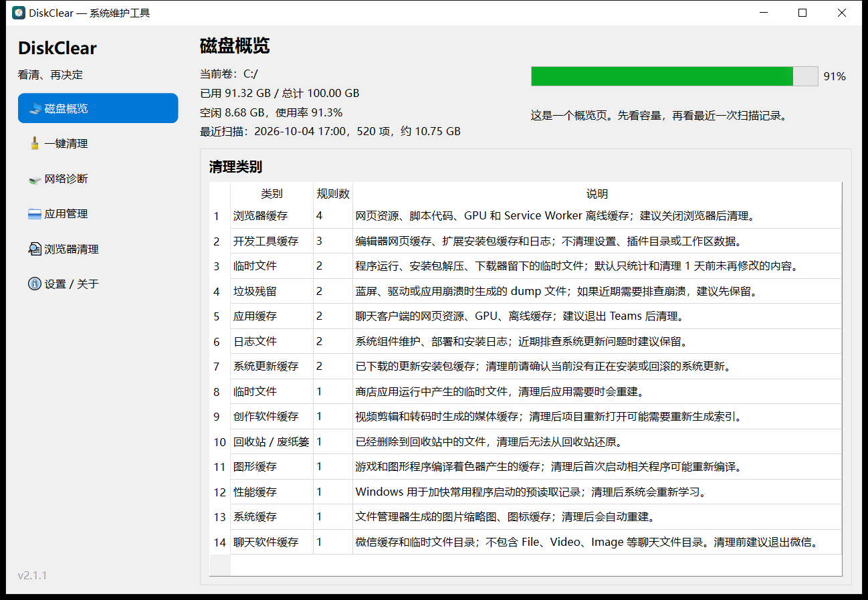Click rule count 4 in 浏览器缓存 row
Screen dimensions: 868x600
pyautogui.click(x=333, y=216)
